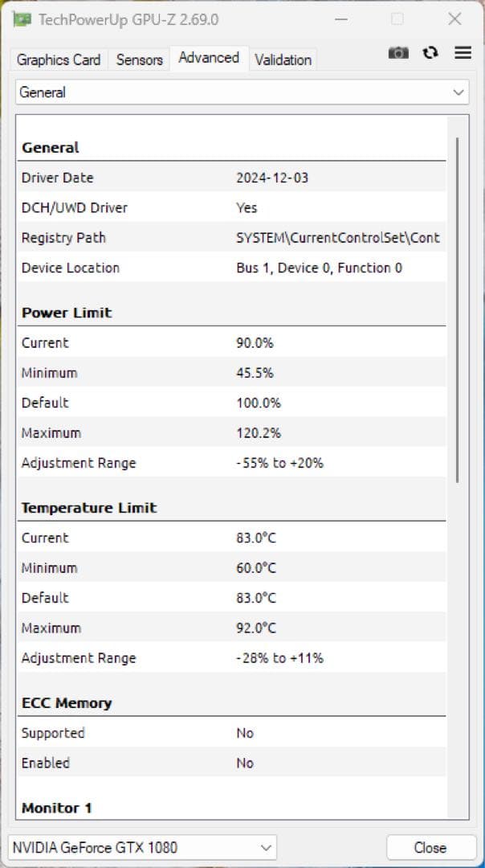Click the refresh icon
485x868 pixels.
(430, 52)
